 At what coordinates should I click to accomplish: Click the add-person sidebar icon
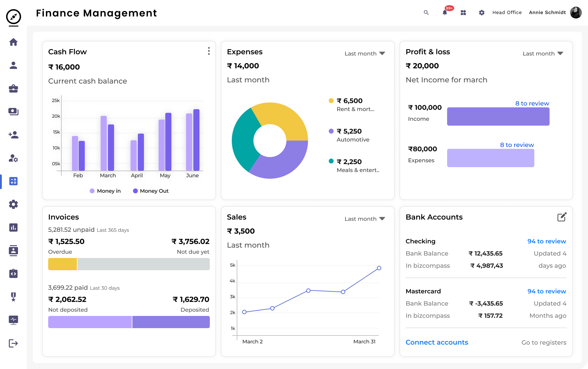coord(13,135)
